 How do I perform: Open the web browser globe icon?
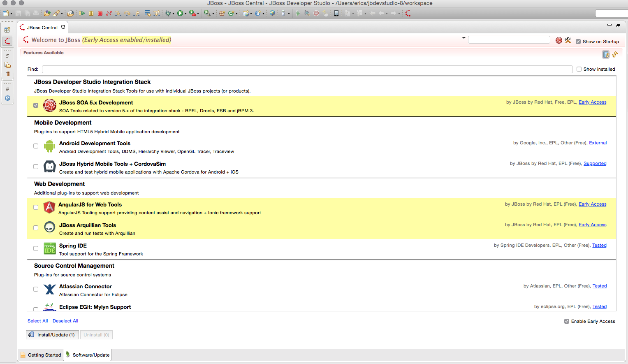pyautogui.click(x=272, y=13)
